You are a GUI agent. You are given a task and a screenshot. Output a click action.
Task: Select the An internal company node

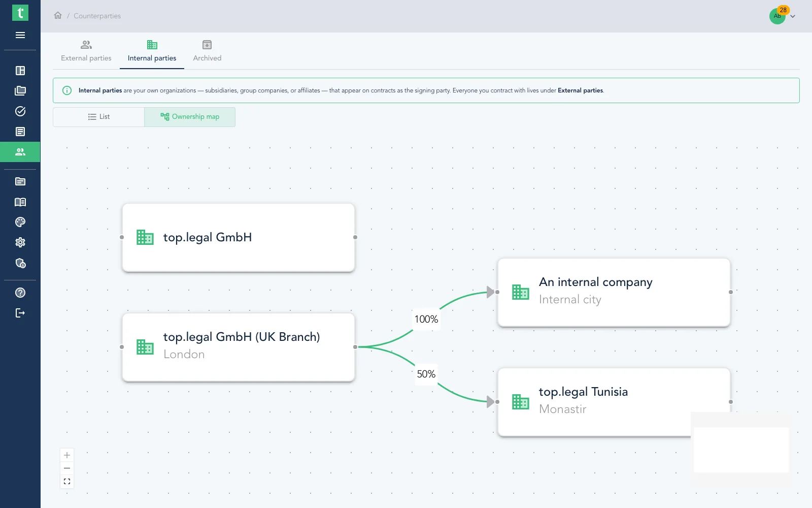(614, 292)
